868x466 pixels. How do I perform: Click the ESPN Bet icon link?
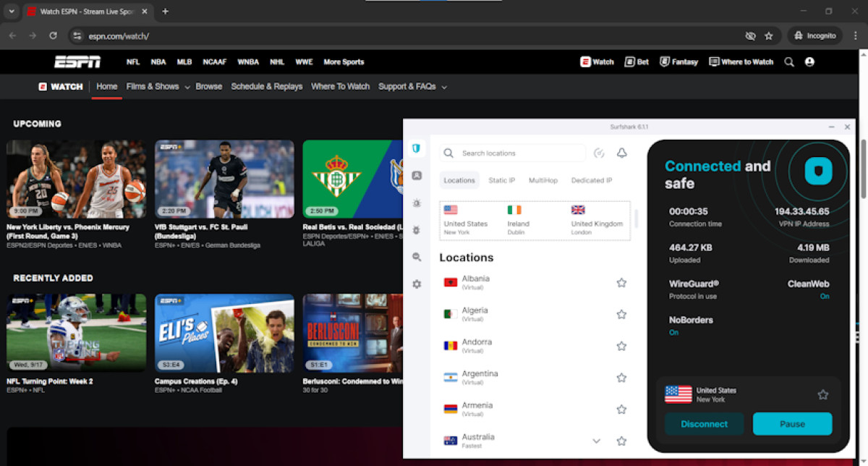(x=637, y=62)
